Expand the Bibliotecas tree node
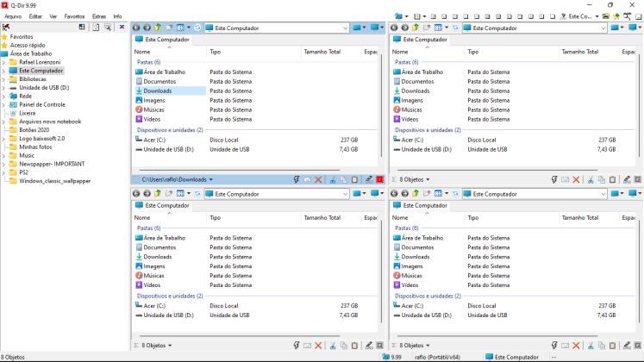Image resolution: width=644 pixels, height=362 pixels. (x=3, y=79)
